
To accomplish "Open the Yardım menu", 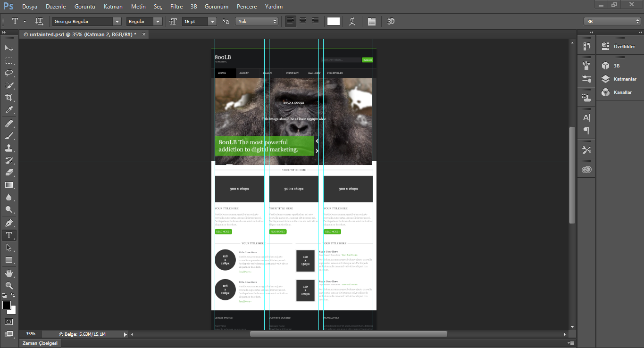I will [274, 7].
